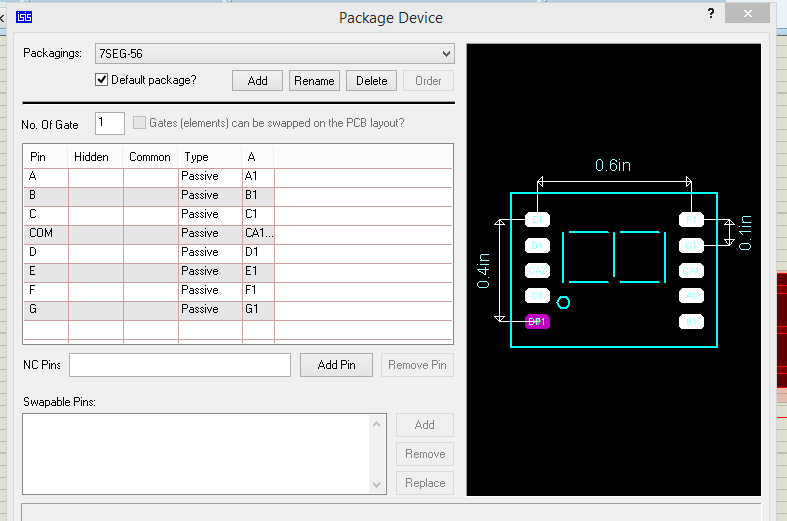Toggle gates can be swapped checkbox
The image size is (787, 521).
pos(139,123)
